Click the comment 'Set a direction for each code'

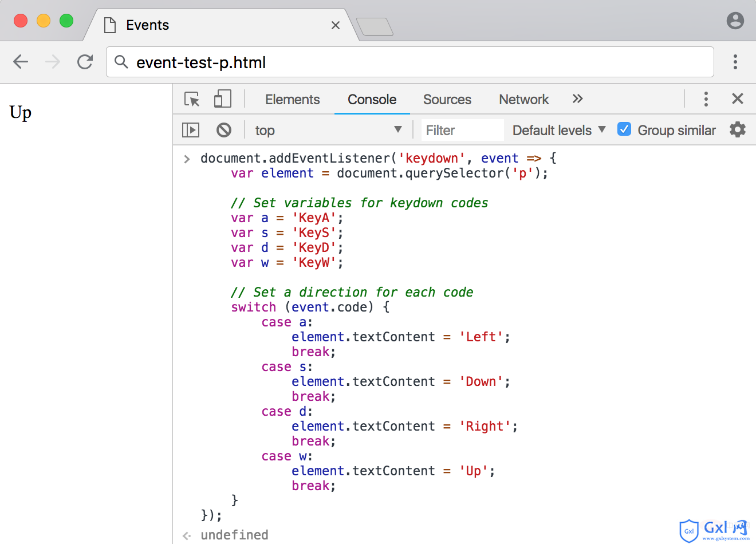click(352, 292)
